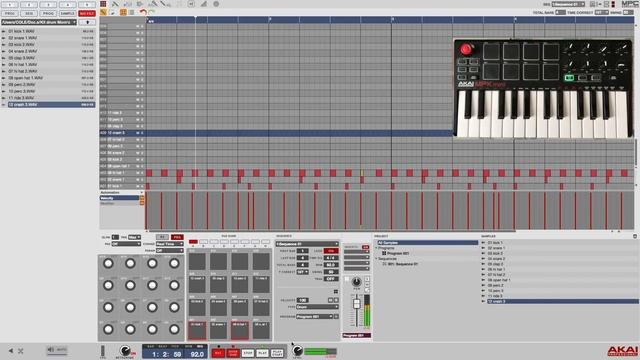The image size is (640, 360).
Task: Click the round gear icon in top toolbar
Action: (x=216, y=4)
